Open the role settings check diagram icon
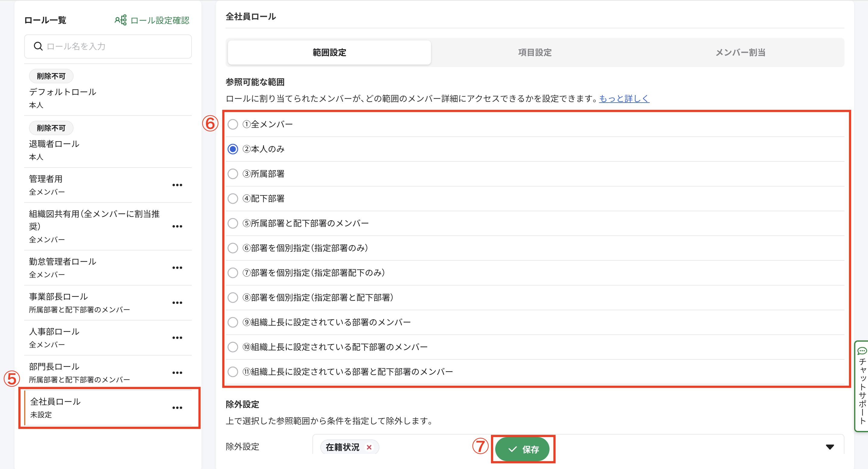The image size is (868, 469). point(121,20)
